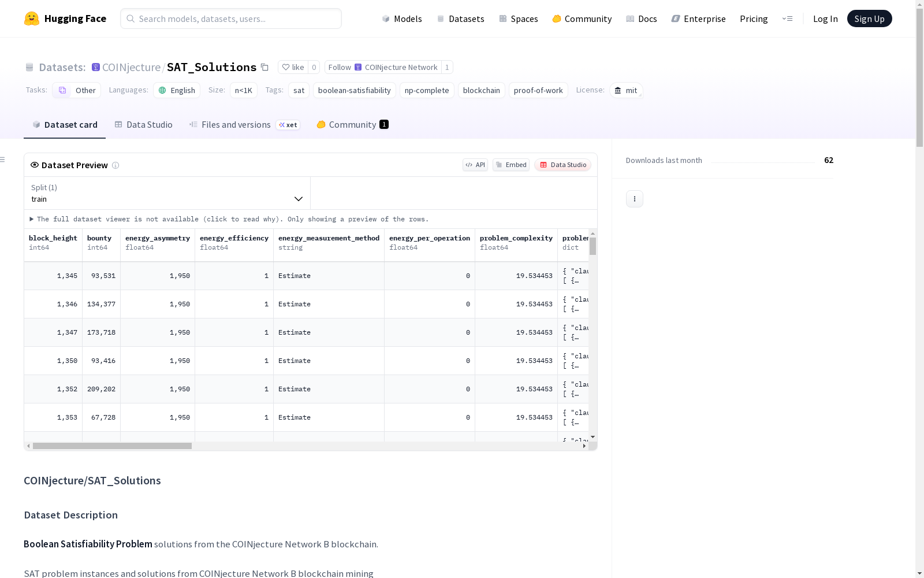Click the Boolean Satisfiability Problem link

click(x=88, y=544)
